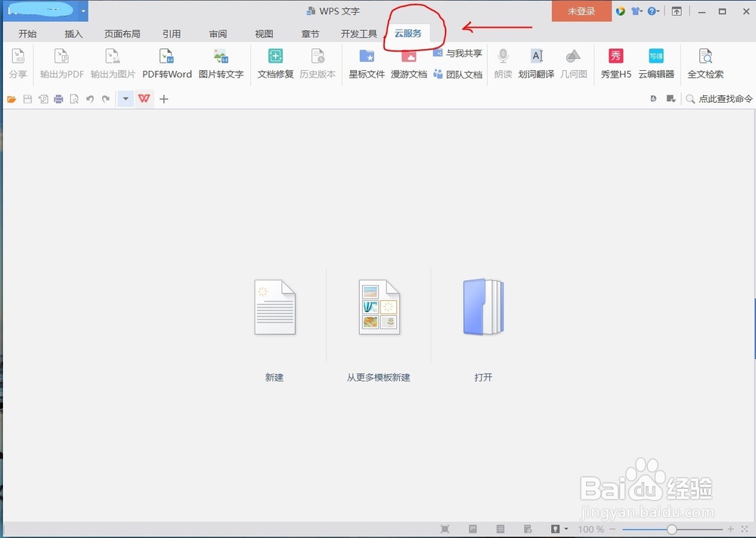Open the 章节 tab

coord(310,34)
